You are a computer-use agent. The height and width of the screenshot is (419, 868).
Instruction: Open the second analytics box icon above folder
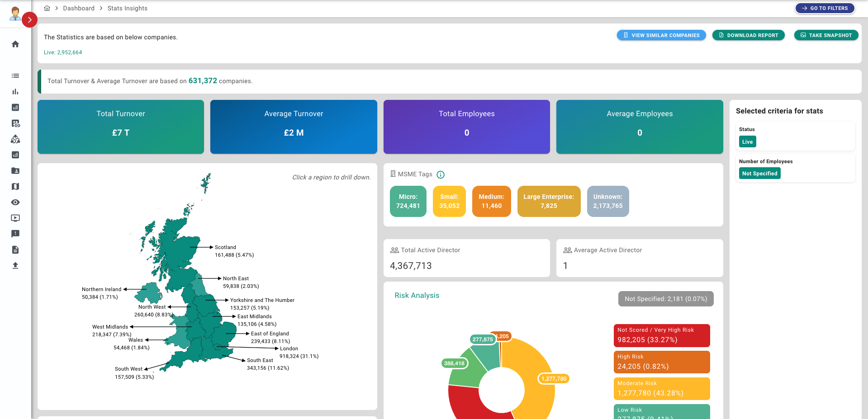[x=15, y=155]
